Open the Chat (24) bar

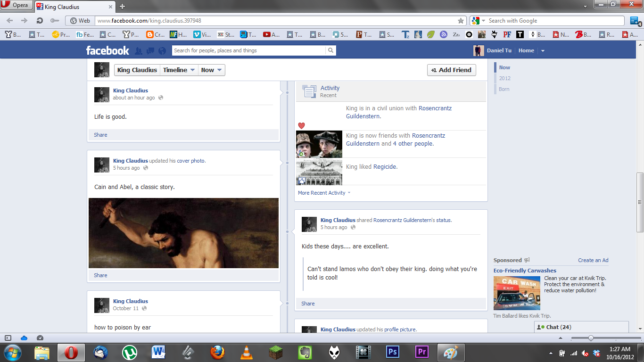pyautogui.click(x=582, y=327)
